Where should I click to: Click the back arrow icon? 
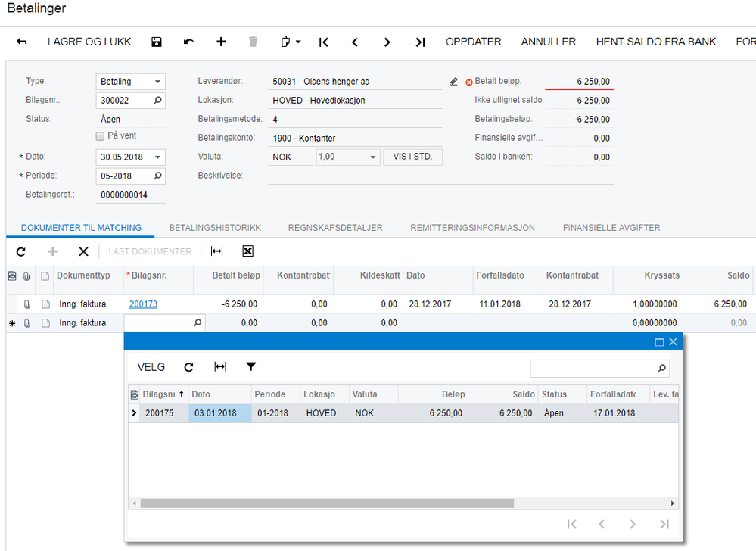22,42
